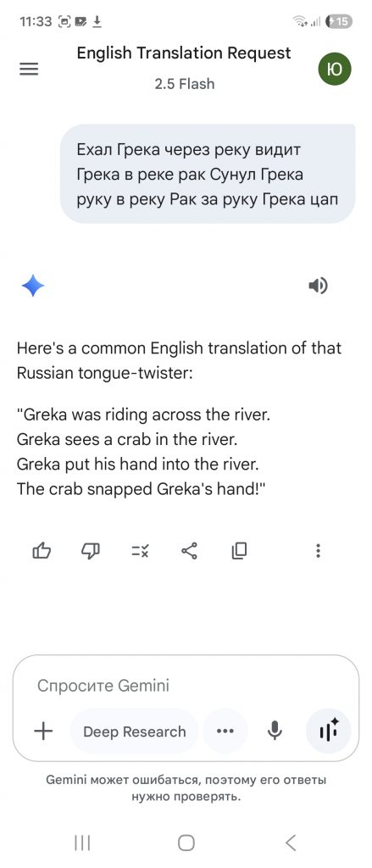Tap the speaker read-aloud icon
The width and height of the screenshot is (372, 868).
pyautogui.click(x=318, y=287)
